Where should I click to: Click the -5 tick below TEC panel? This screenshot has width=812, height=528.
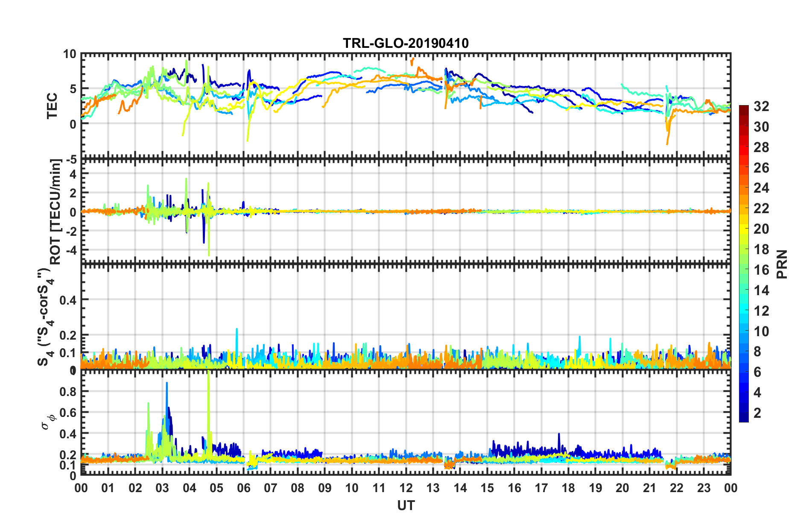point(71,160)
